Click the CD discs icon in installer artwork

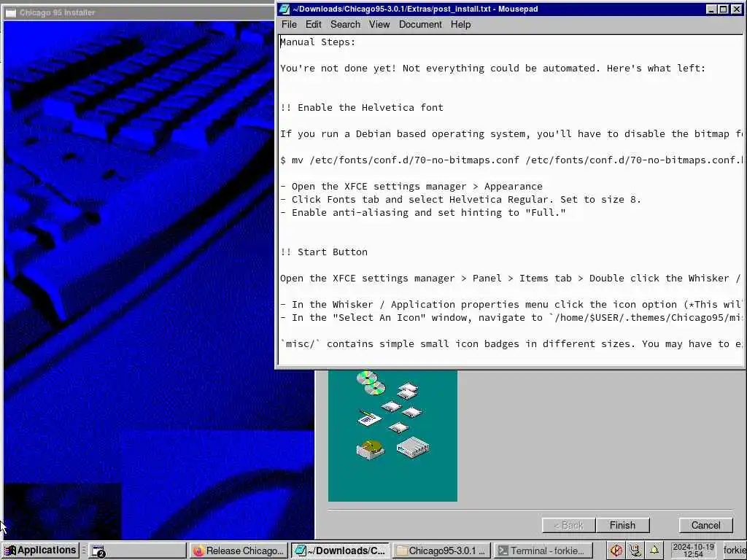[371, 383]
